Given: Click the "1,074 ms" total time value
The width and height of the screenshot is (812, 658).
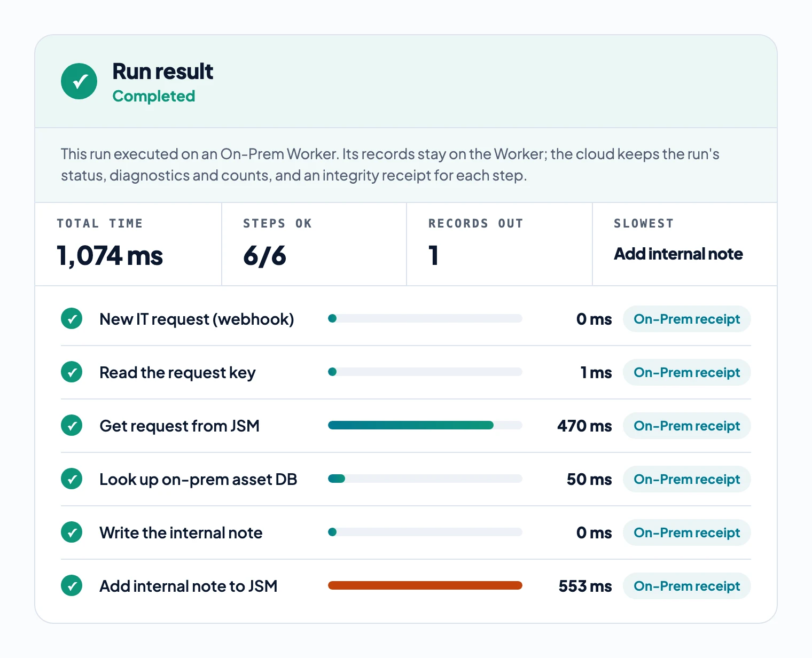Looking at the screenshot, I should click(110, 255).
